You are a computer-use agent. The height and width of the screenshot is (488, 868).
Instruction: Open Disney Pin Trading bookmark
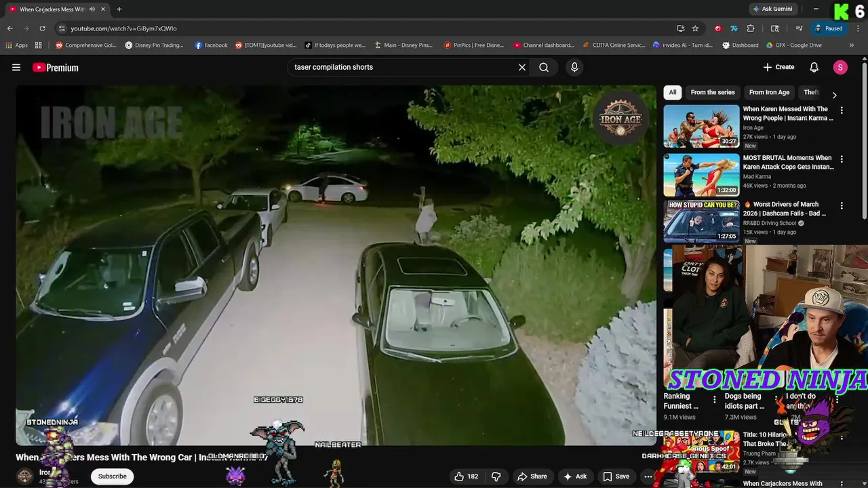(154, 45)
